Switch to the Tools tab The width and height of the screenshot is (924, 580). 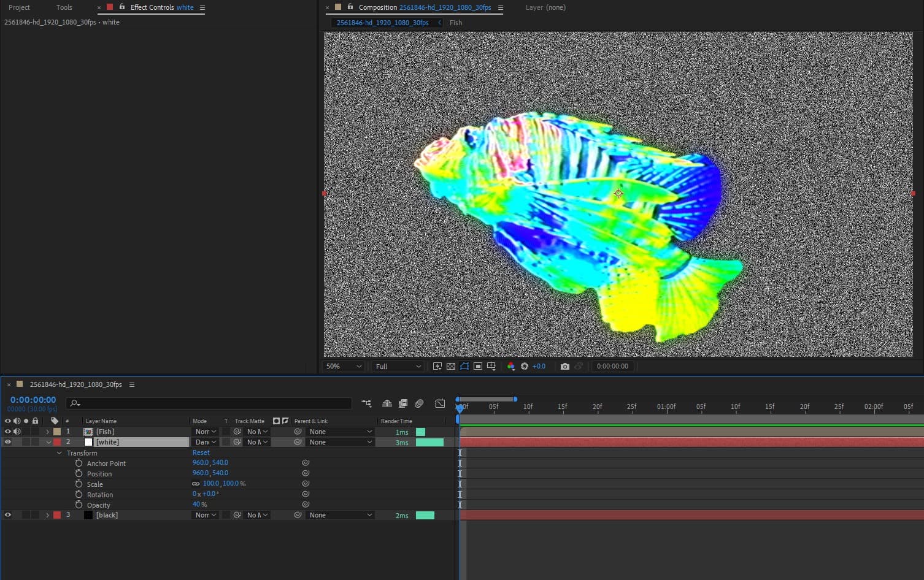point(64,7)
